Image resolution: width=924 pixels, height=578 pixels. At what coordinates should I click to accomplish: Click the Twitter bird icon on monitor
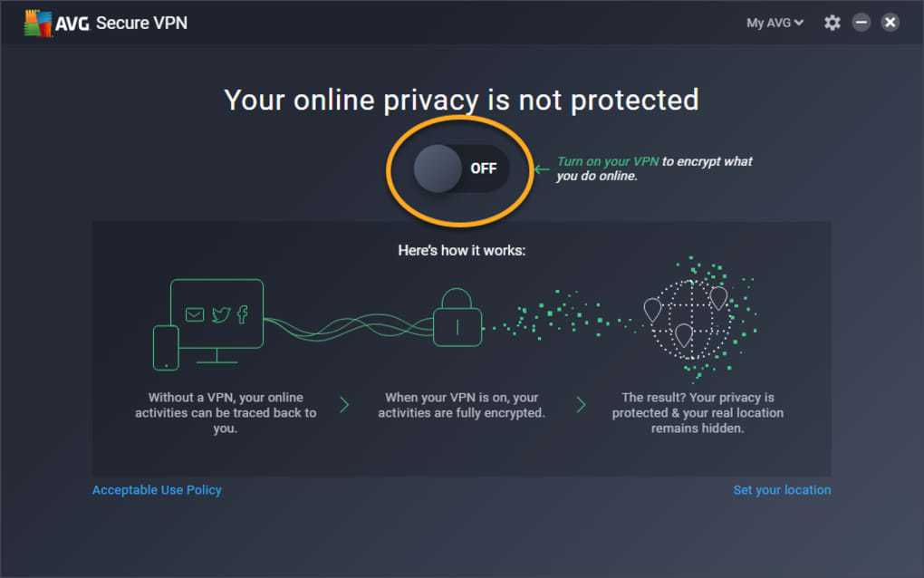coord(220,314)
